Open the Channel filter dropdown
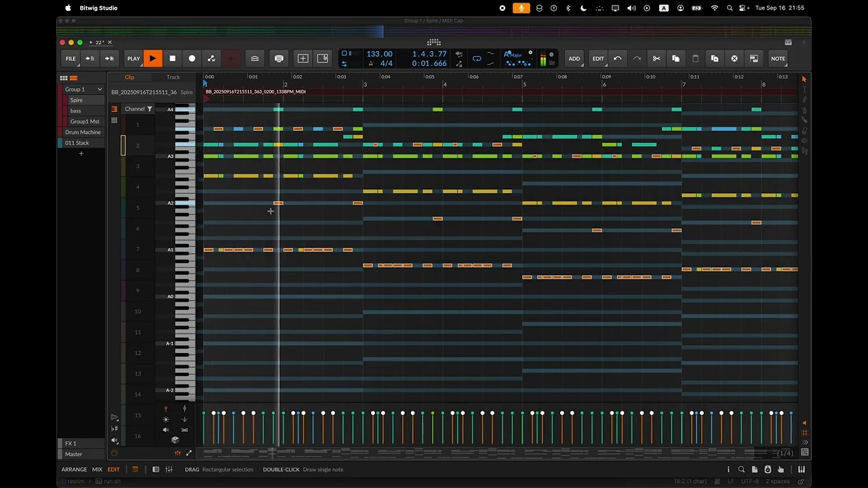 138,109
